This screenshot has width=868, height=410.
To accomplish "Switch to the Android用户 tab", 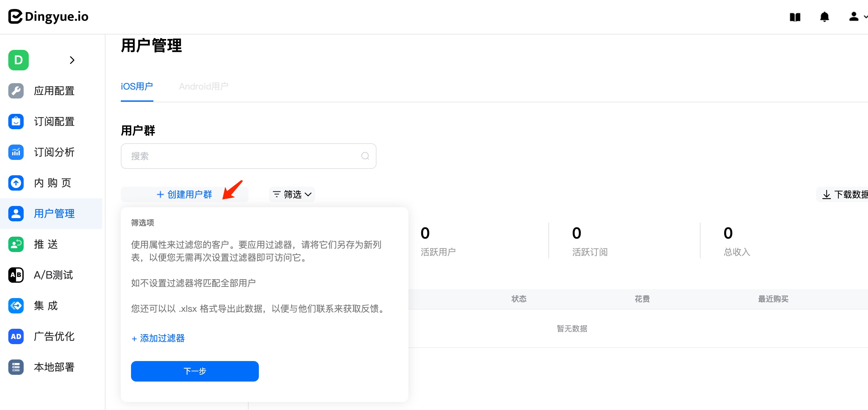I will (203, 86).
